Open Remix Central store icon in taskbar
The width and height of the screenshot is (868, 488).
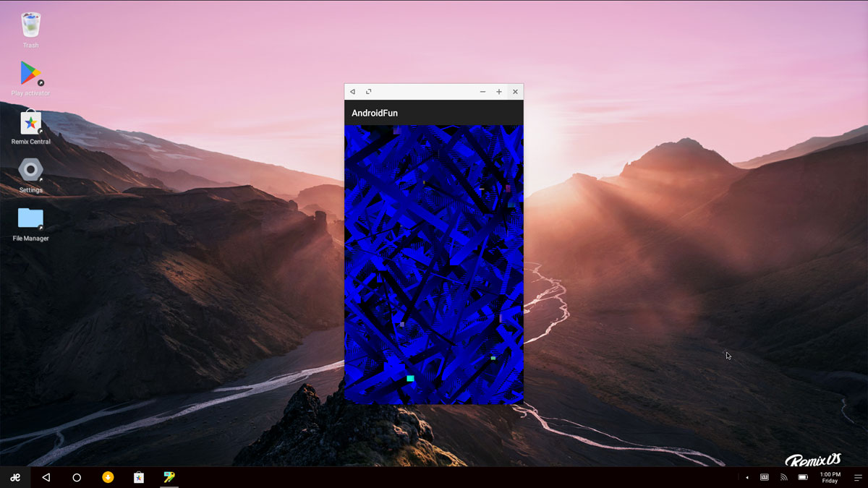138,477
